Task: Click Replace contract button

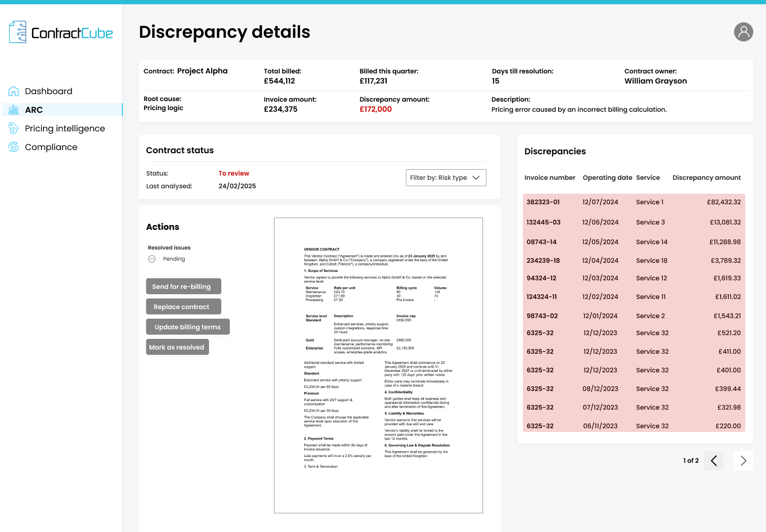Action: 184,306
